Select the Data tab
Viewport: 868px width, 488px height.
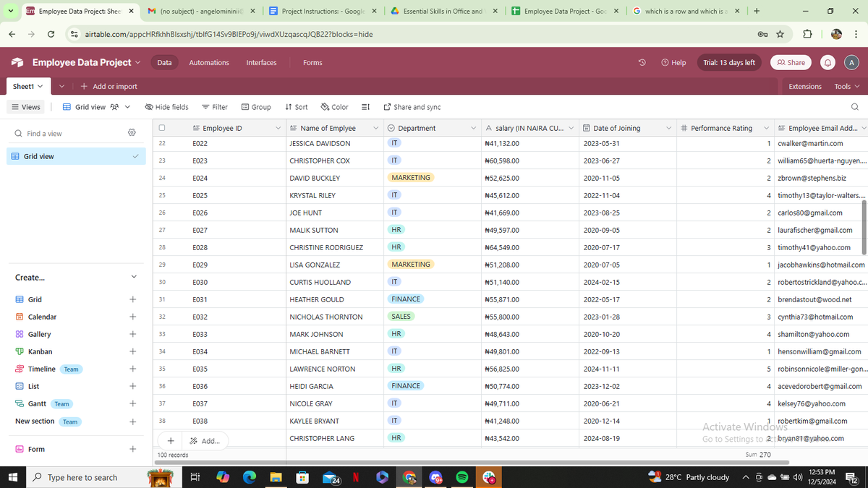(165, 63)
